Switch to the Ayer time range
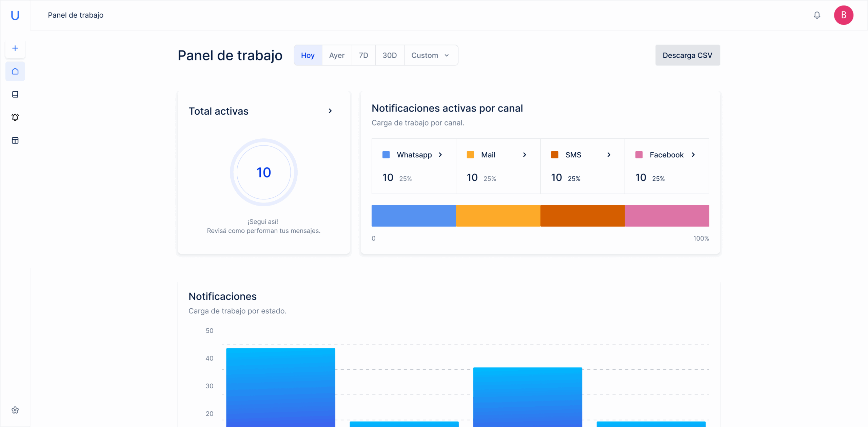 point(337,55)
